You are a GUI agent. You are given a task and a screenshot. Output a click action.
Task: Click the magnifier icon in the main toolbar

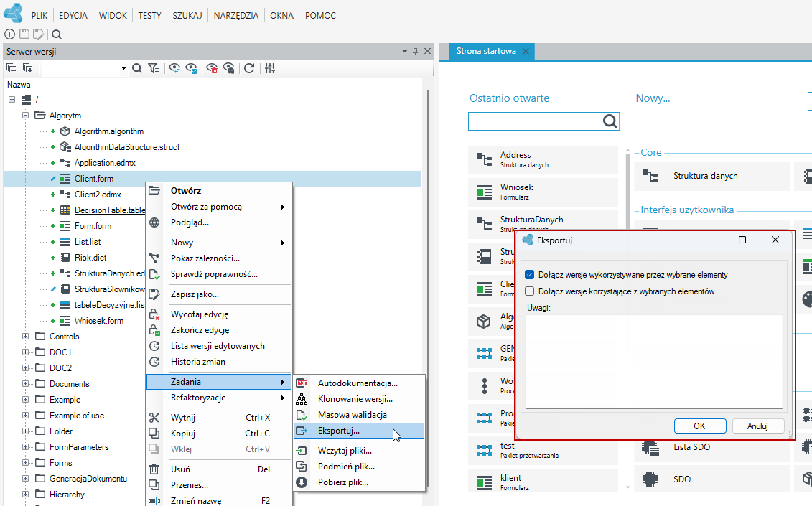click(57, 34)
